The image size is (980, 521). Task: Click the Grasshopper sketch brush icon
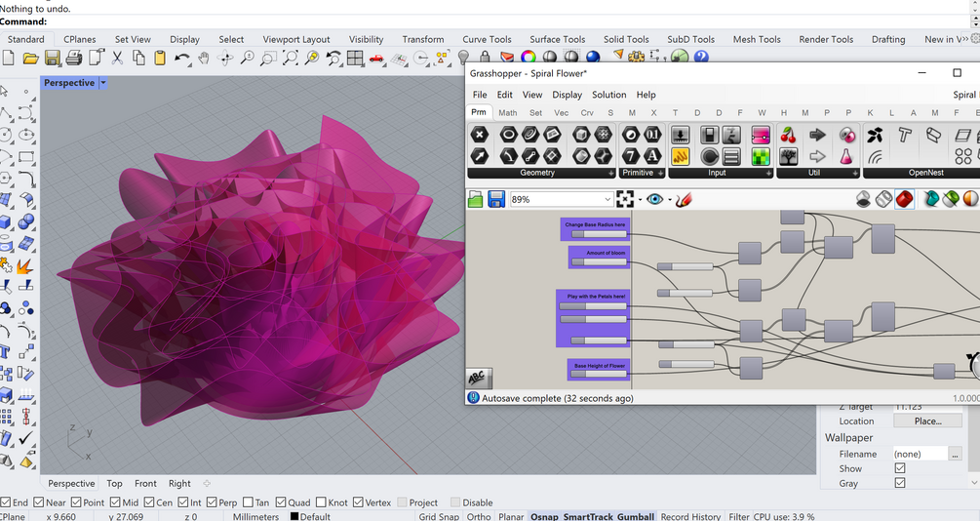pos(684,199)
